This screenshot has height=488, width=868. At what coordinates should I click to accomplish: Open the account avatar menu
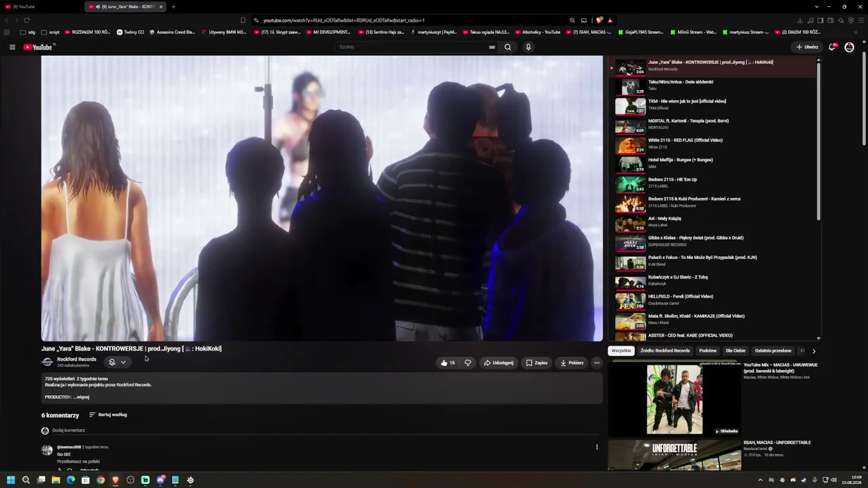tap(849, 47)
